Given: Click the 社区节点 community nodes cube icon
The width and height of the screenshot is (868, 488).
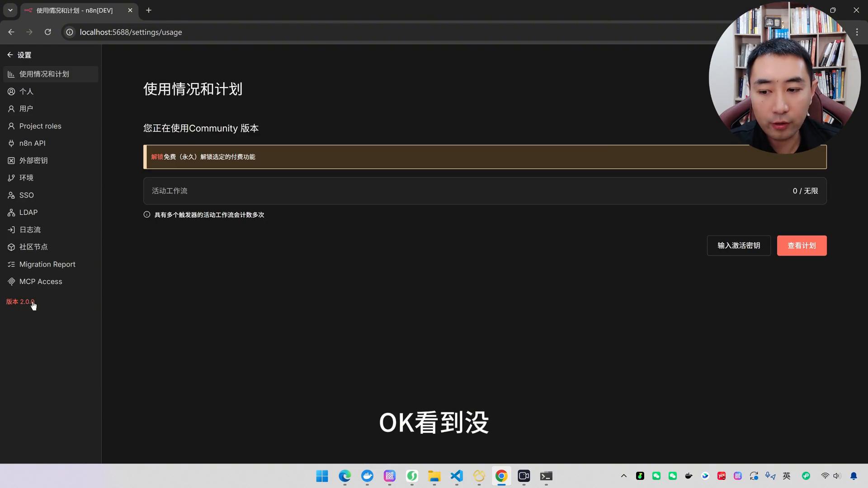Looking at the screenshot, I should 11,247.
